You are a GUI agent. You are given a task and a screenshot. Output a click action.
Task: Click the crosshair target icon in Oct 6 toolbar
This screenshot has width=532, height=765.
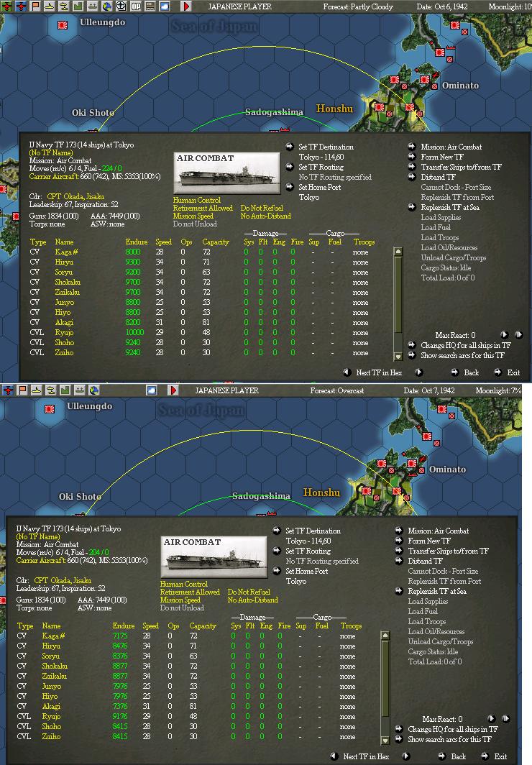[121, 6]
